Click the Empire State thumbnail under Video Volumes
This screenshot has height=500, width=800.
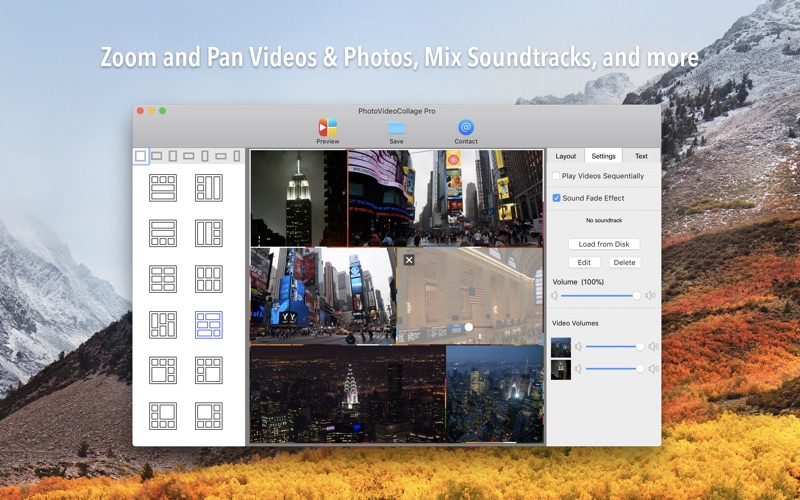click(561, 369)
